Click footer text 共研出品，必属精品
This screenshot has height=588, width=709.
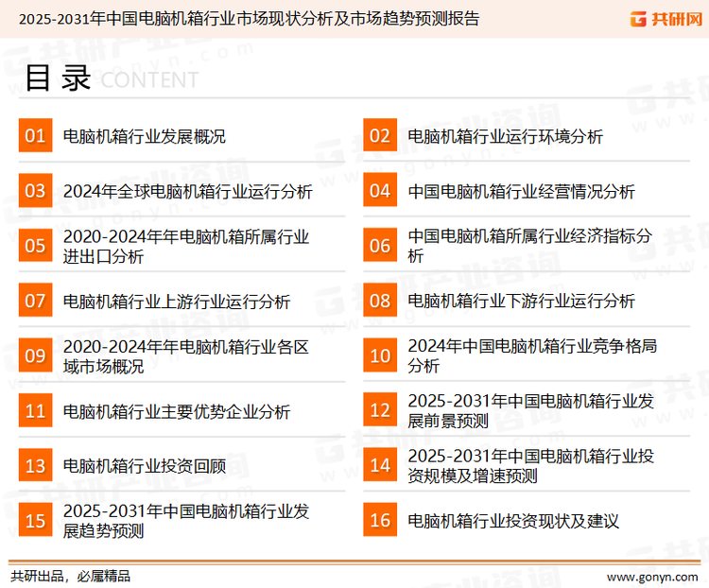pos(70,577)
